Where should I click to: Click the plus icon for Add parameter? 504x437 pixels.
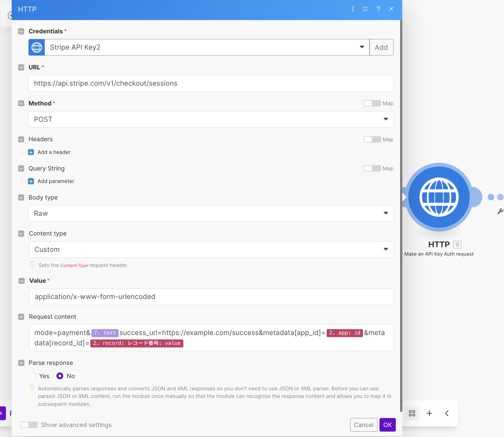(x=31, y=181)
